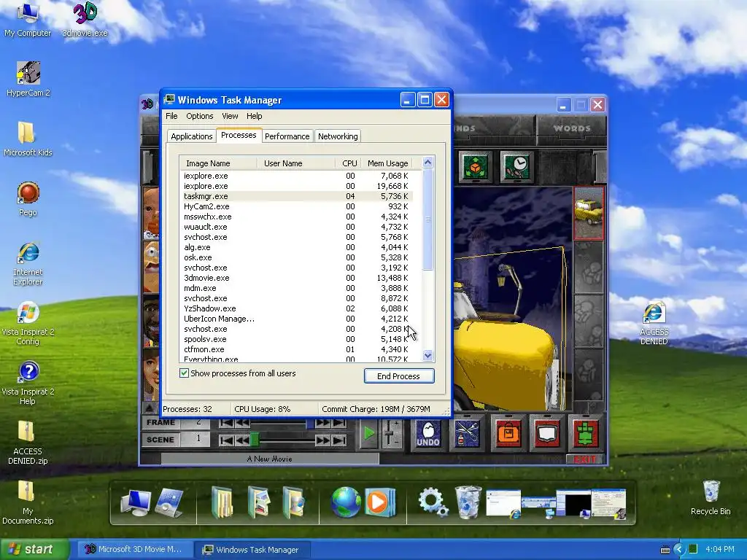747x560 pixels.
Task: Click the process list scroll down arrow
Action: click(x=427, y=355)
